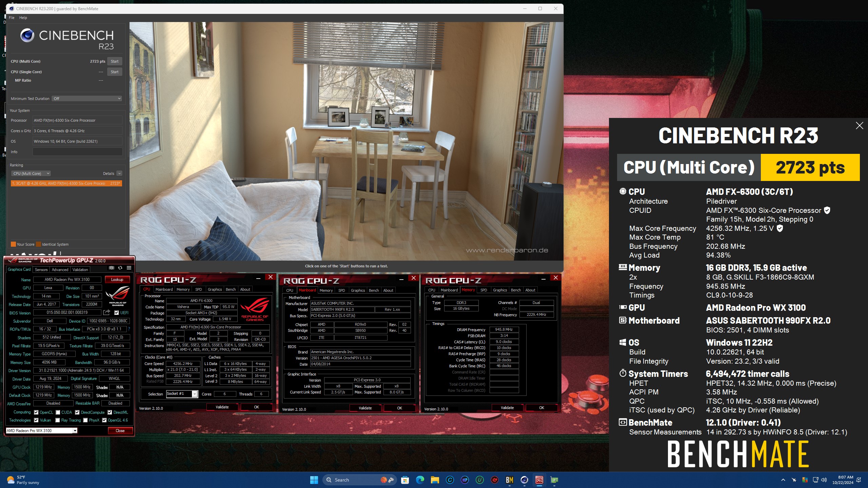Click the ROG CPU-Z taskbar icon
Screen dimensions: 868x488
click(539, 480)
